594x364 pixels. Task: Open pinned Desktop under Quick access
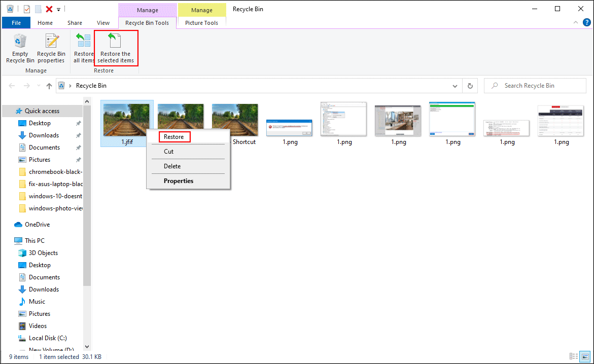click(x=40, y=123)
